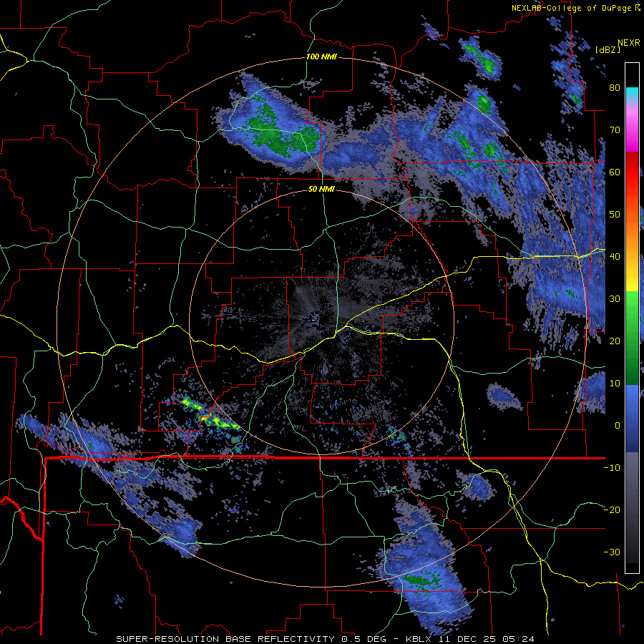Click the "80" value on dBZ scale

[615, 87]
